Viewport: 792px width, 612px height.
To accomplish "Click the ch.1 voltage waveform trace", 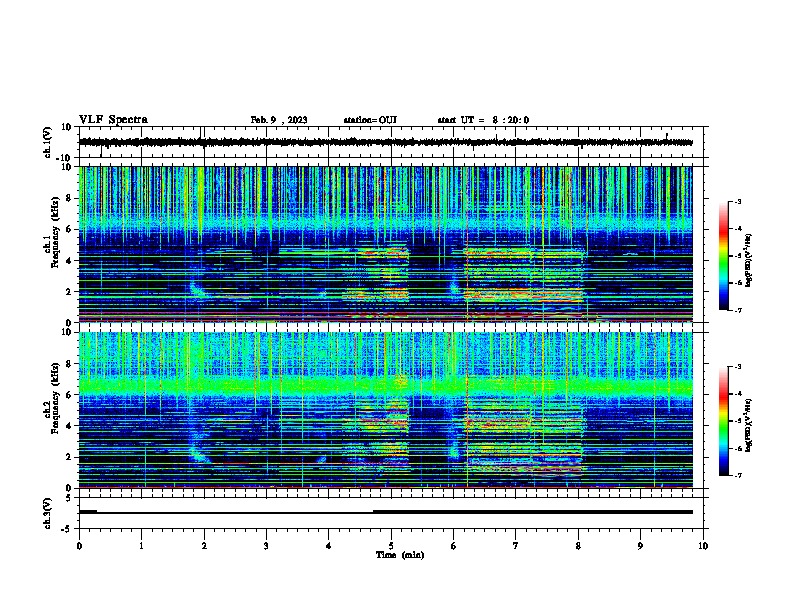I will click(385, 142).
